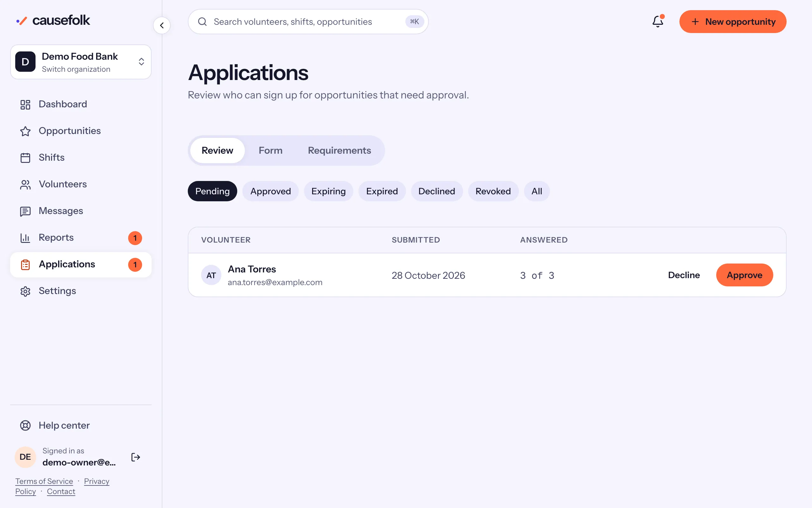The height and width of the screenshot is (508, 812).
Task: Switch to the Form tab
Action: [271, 150]
